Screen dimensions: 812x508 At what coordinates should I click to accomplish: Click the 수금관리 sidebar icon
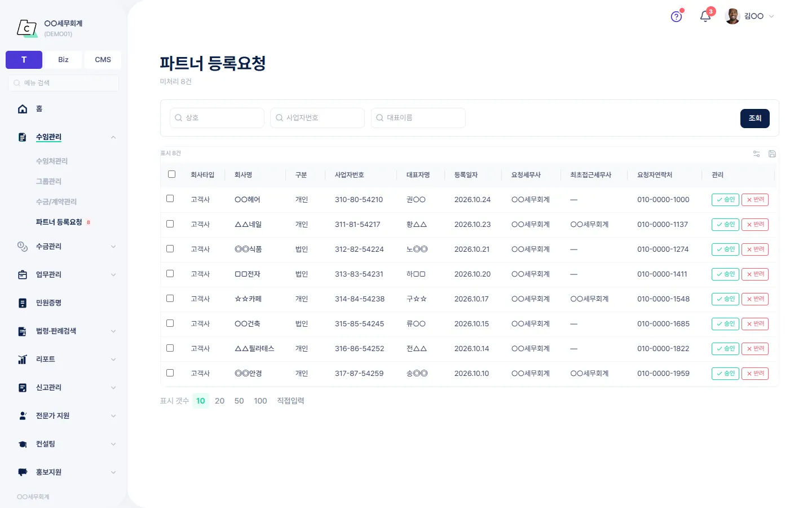click(23, 247)
